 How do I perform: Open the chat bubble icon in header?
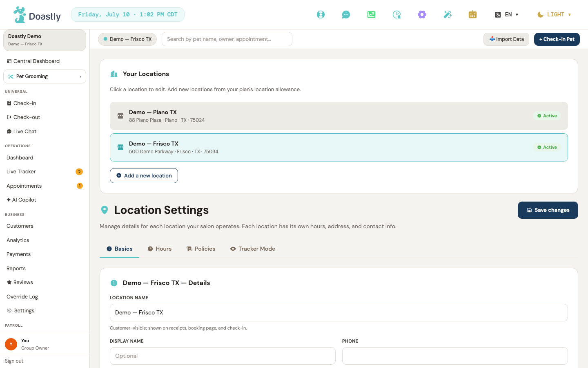pyautogui.click(x=346, y=15)
